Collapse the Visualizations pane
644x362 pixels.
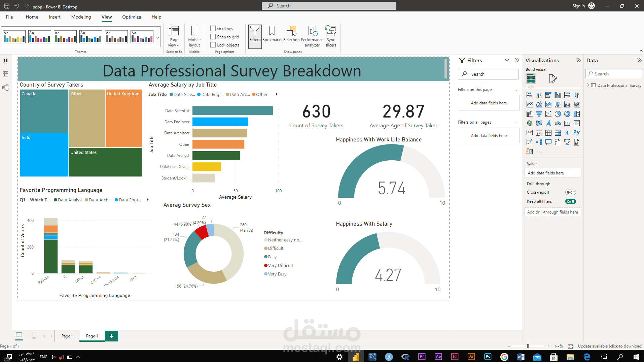point(578,60)
